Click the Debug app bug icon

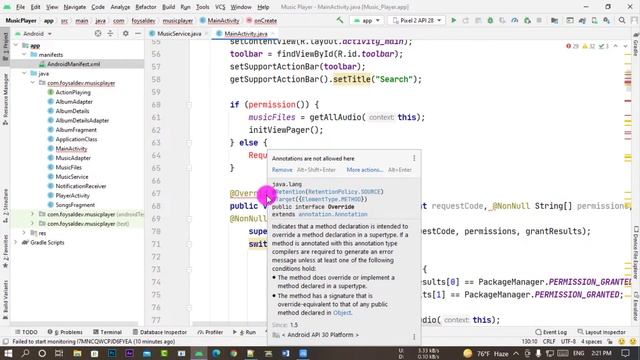(490, 20)
